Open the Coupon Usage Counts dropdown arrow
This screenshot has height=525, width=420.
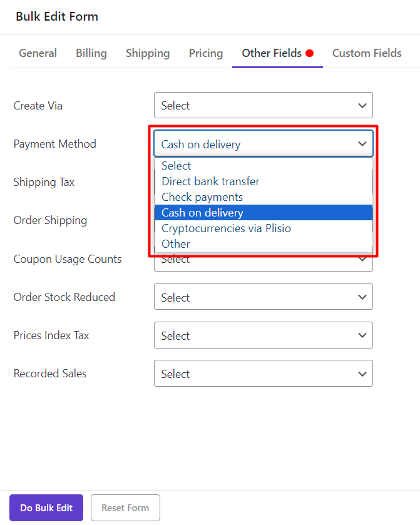click(362, 260)
